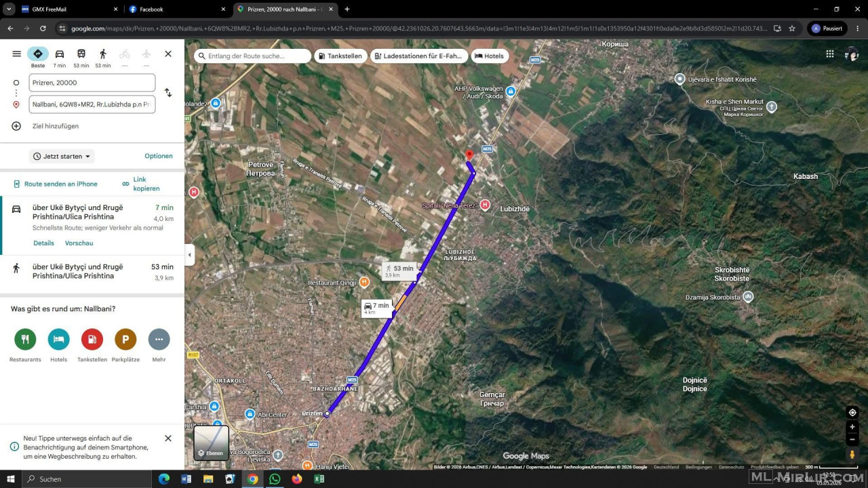Edit the Nallbani destination field
Screen dimensions: 868x488
pos(92,104)
